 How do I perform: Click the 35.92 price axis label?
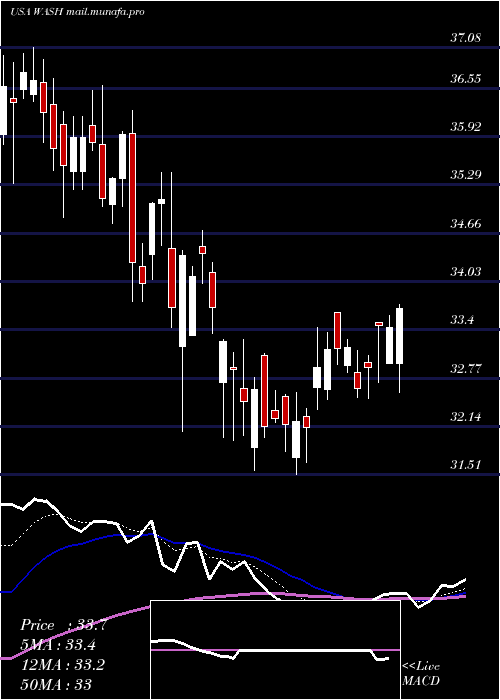(x=465, y=127)
